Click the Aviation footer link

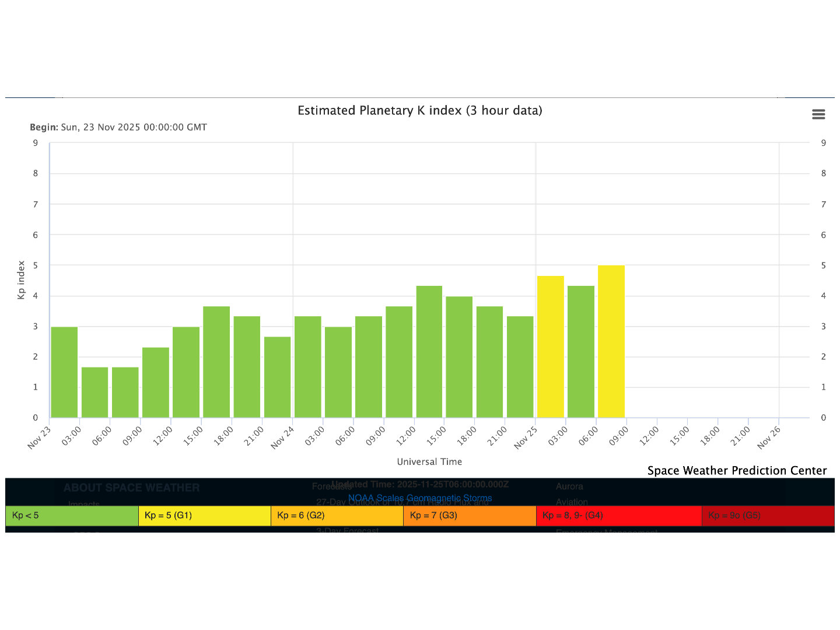pos(572,502)
